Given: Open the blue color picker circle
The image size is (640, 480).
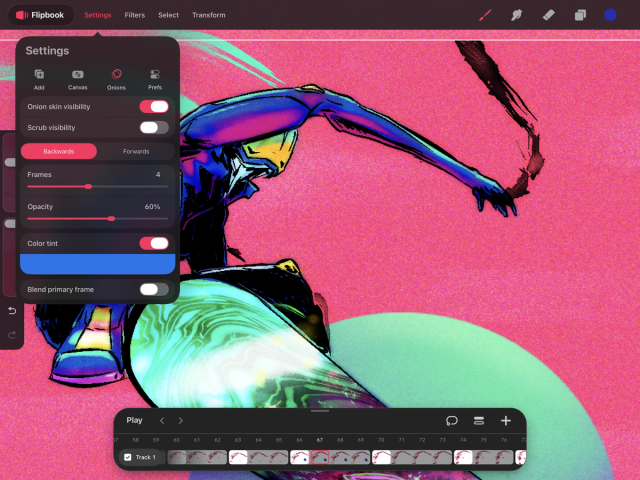Looking at the screenshot, I should 610,15.
